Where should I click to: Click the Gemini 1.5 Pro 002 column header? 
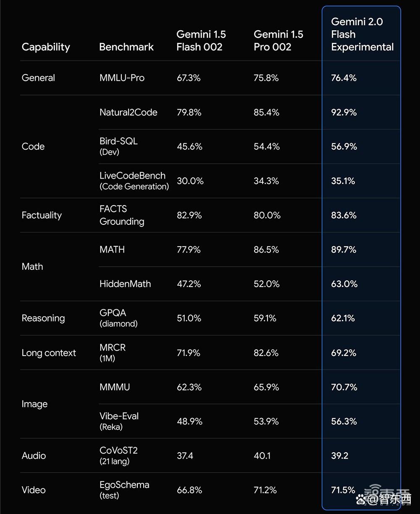pyautogui.click(x=278, y=40)
